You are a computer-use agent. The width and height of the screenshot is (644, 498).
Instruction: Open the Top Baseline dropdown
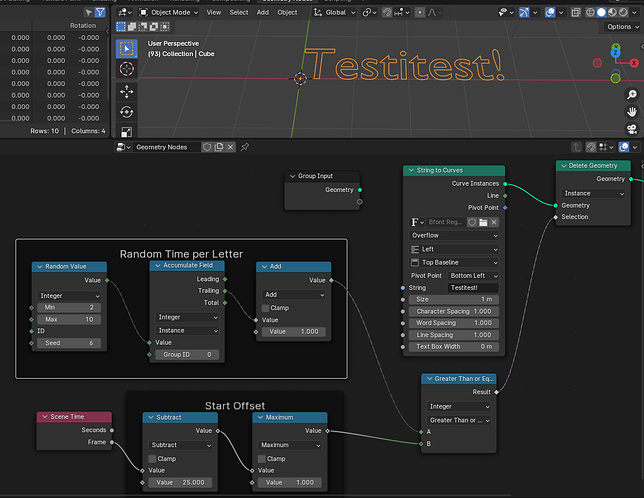click(454, 262)
